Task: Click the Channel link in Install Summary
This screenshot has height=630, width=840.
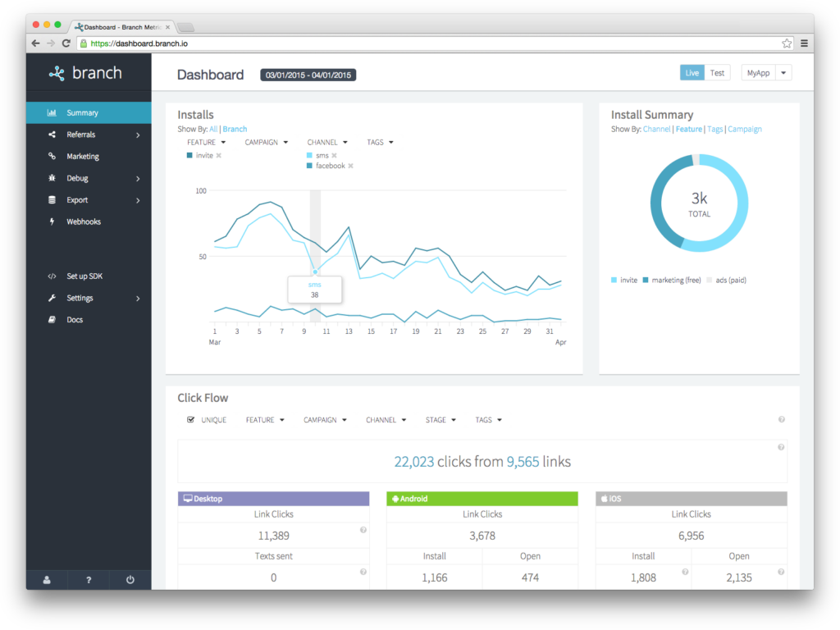Action: (x=656, y=129)
